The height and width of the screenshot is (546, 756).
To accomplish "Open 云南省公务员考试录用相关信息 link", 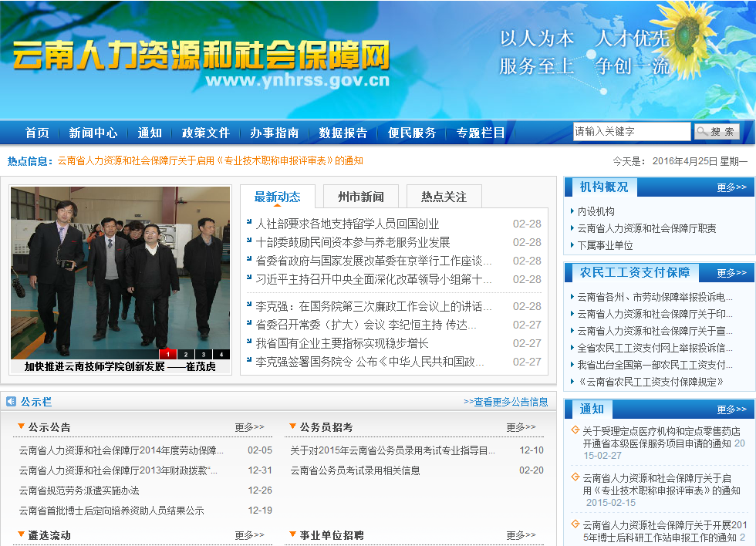I will (x=355, y=470).
